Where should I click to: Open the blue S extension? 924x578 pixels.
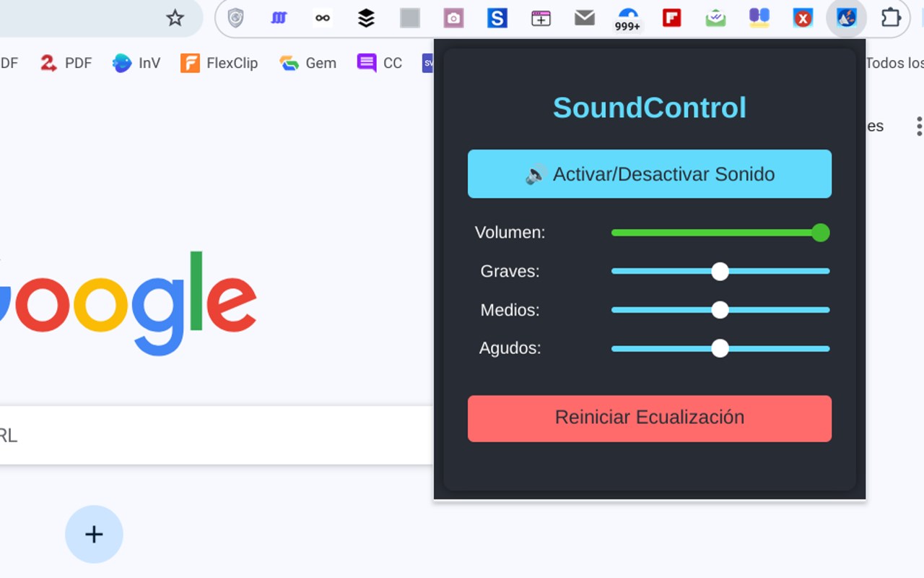[x=497, y=18]
